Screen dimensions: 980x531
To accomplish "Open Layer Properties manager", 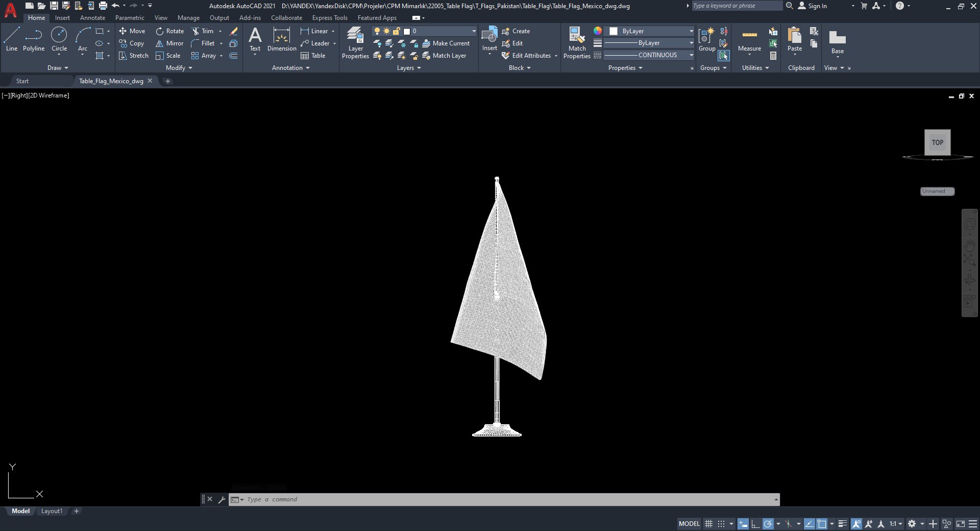I will pyautogui.click(x=355, y=43).
